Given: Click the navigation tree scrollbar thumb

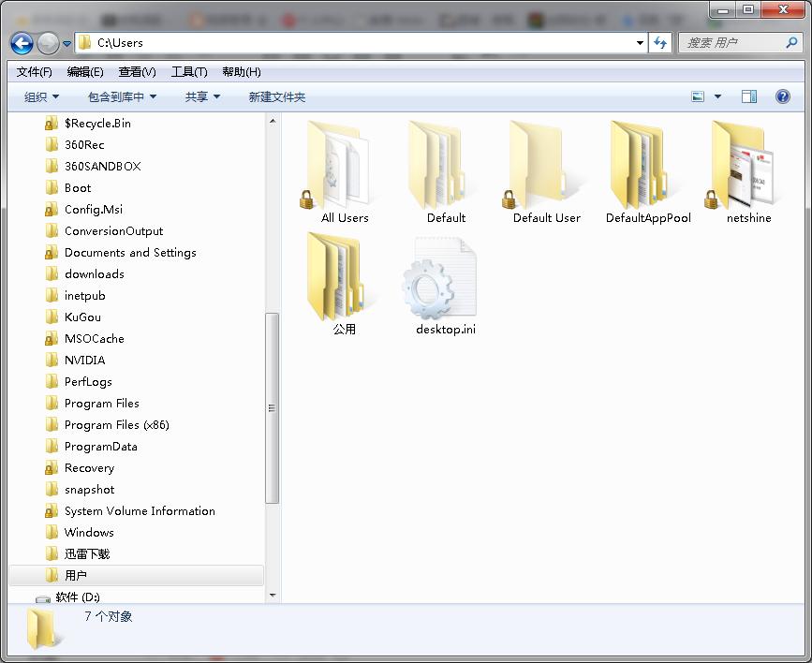Looking at the screenshot, I should (273, 408).
